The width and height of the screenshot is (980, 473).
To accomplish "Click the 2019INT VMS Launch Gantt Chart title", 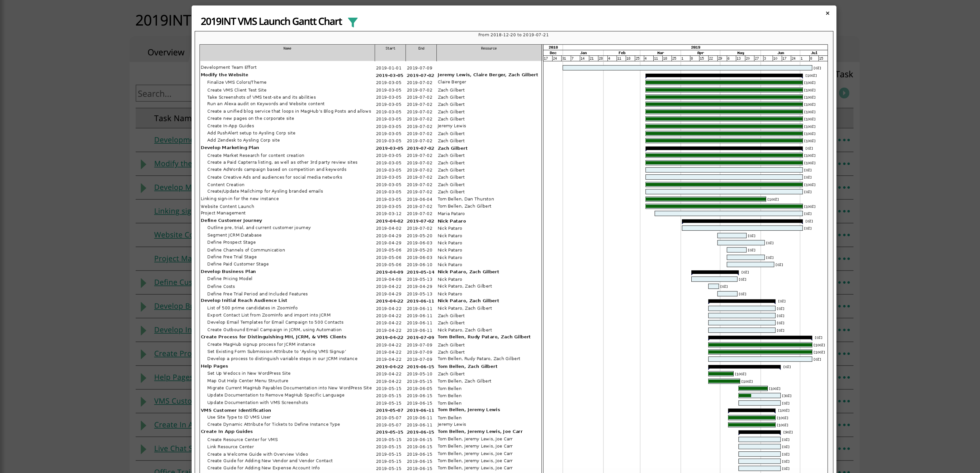I will (x=271, y=21).
